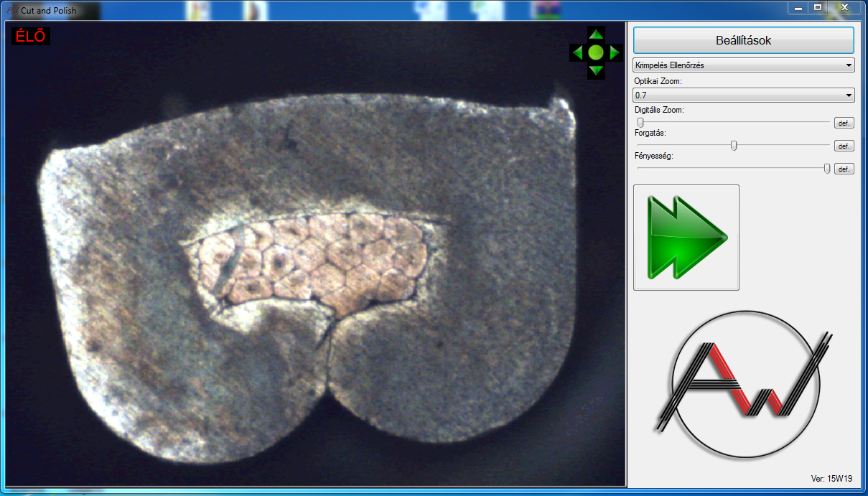Pan the camera view right with arrow
Viewport: 868px width, 496px height.
[x=614, y=52]
